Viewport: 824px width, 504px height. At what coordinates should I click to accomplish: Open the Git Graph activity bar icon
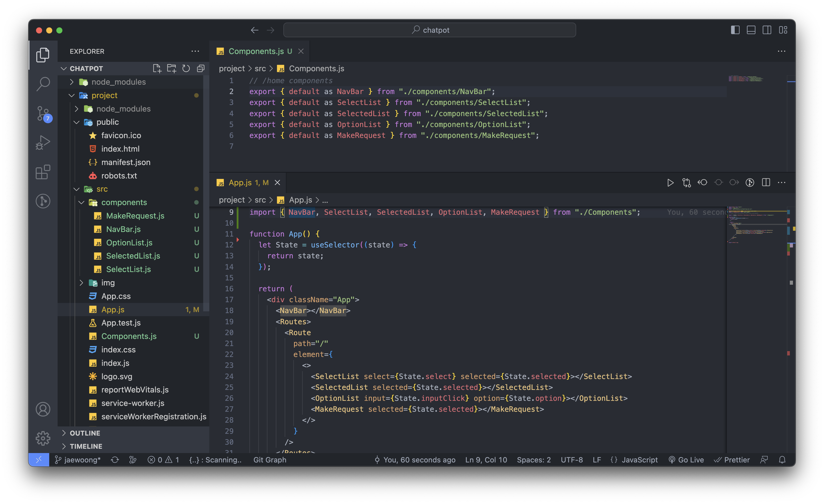click(43, 201)
